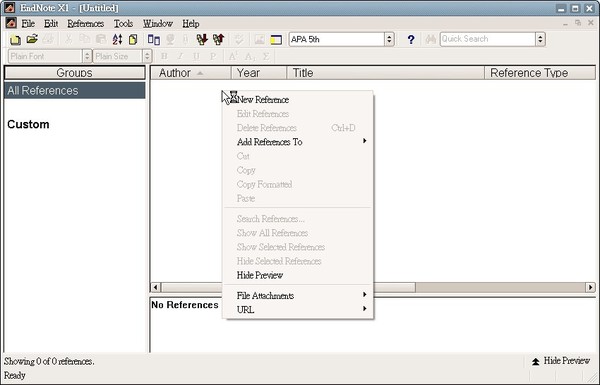Click the New Library toolbar icon
This screenshot has height=385, width=600.
click(x=15, y=39)
